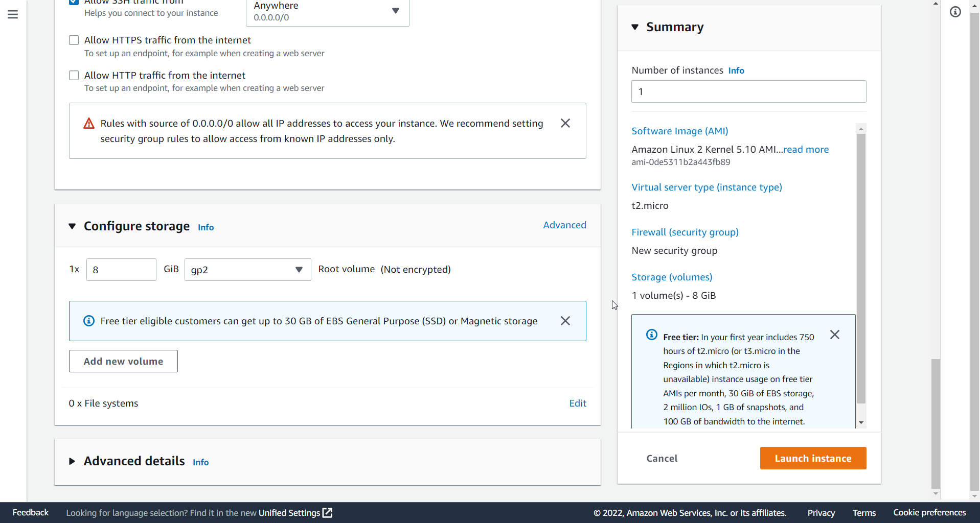The height and width of the screenshot is (523, 980).
Task: Collapse the Summary panel
Action: (635, 27)
